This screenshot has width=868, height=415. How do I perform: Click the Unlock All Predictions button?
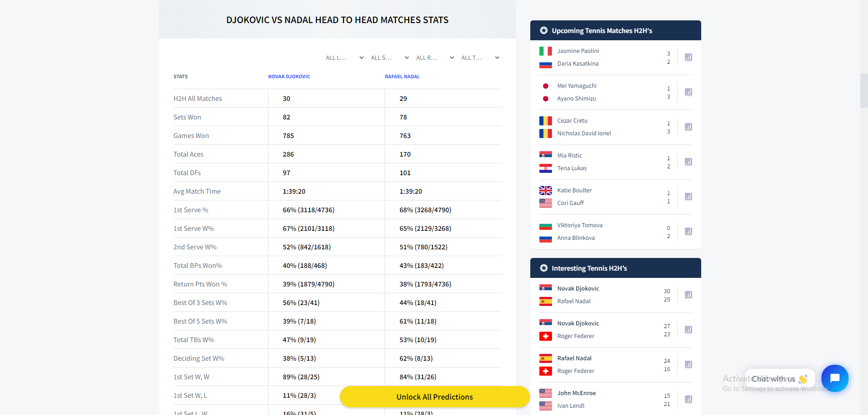coord(434,397)
